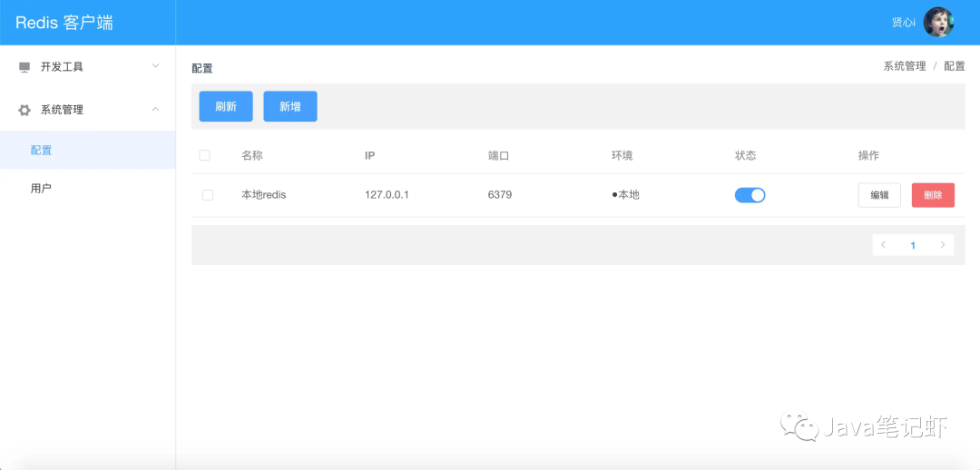The height and width of the screenshot is (470, 980).
Task: Toggle the 状态 switch for 本地redis
Action: tap(750, 195)
